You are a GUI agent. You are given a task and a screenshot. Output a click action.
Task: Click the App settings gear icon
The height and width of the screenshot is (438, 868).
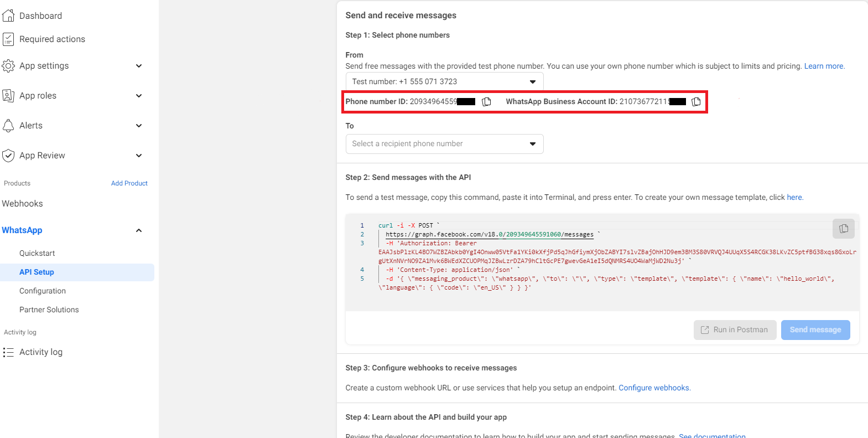[8, 66]
